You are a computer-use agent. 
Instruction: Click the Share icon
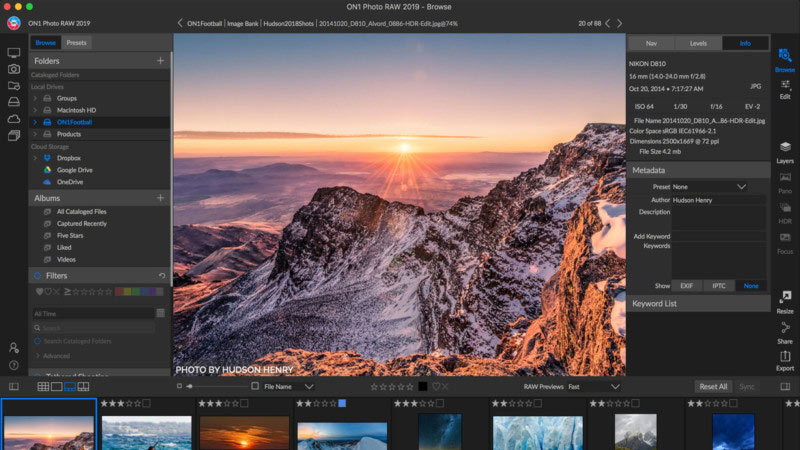tap(785, 331)
